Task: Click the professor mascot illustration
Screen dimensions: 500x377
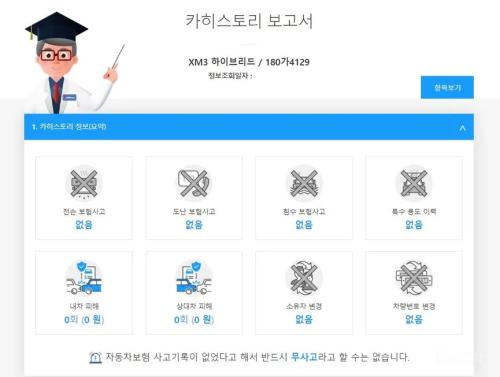Action: click(74, 63)
